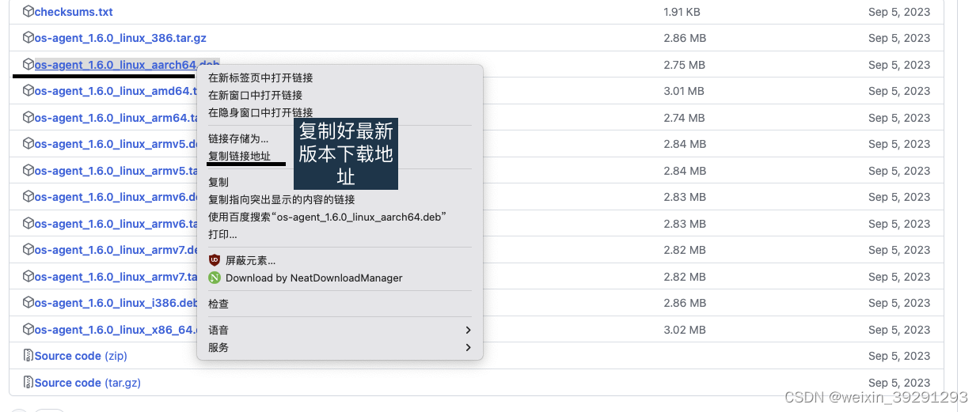Click the package icon beside the linux_armv7.d asset
Screen dimensions: 980x412
[x=28, y=250]
